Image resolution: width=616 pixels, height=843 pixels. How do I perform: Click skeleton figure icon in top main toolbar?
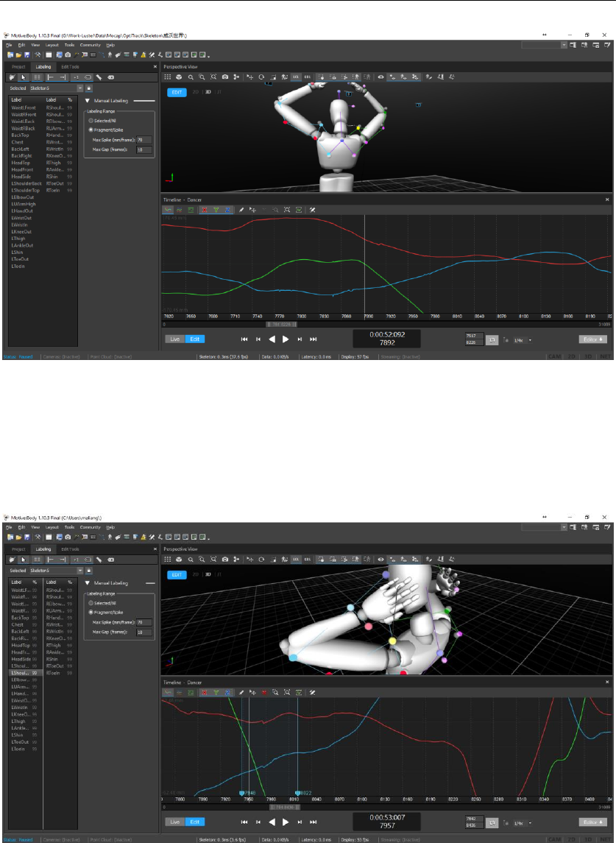(x=110, y=54)
